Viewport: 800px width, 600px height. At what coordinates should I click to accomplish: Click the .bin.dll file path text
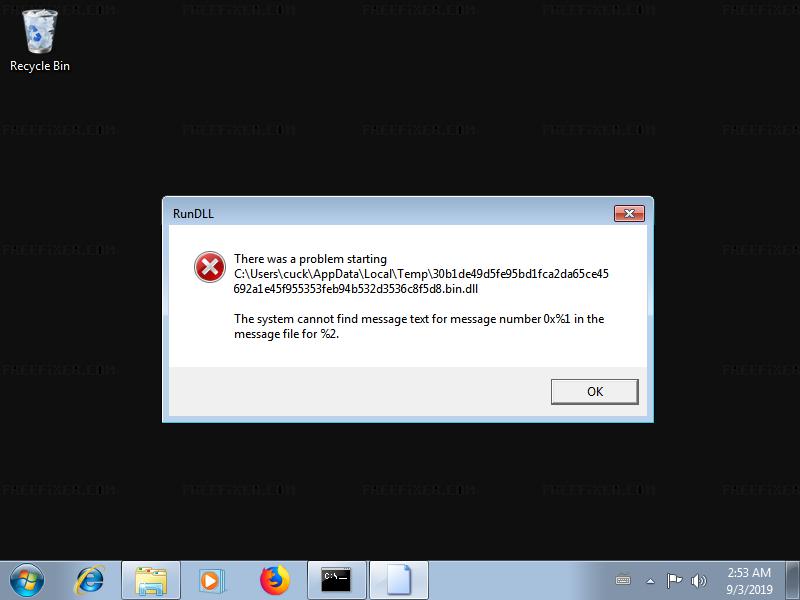[421, 281]
